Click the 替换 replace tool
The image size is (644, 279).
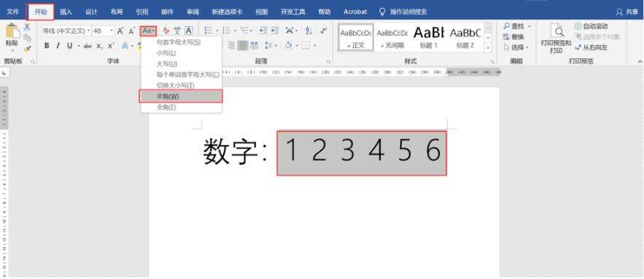(x=513, y=37)
